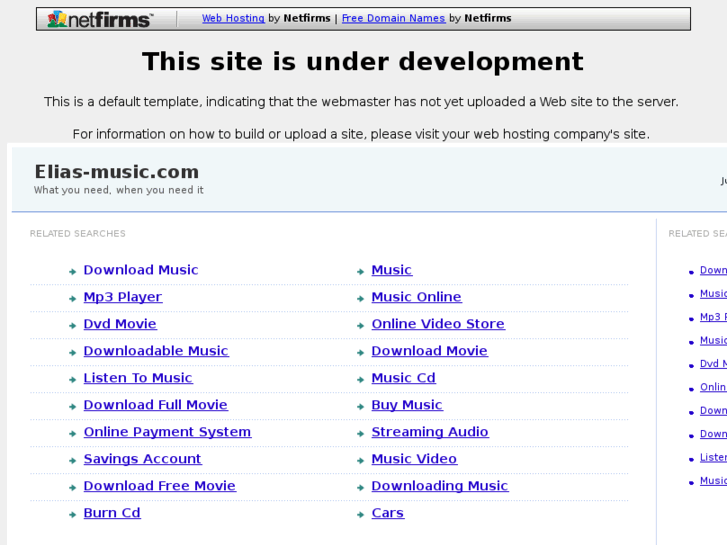The image size is (727, 545).
Task: Open the Download Free Movie link
Action: [x=159, y=486]
